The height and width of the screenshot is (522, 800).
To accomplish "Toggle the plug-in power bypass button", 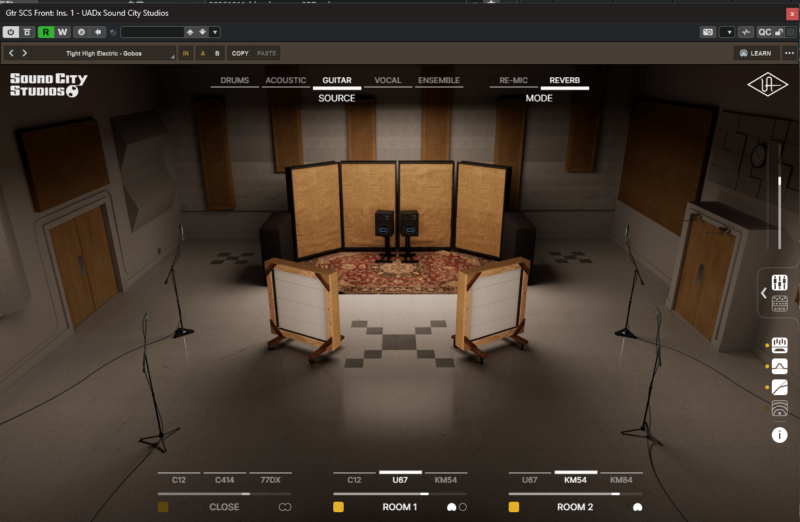I will tap(10, 32).
